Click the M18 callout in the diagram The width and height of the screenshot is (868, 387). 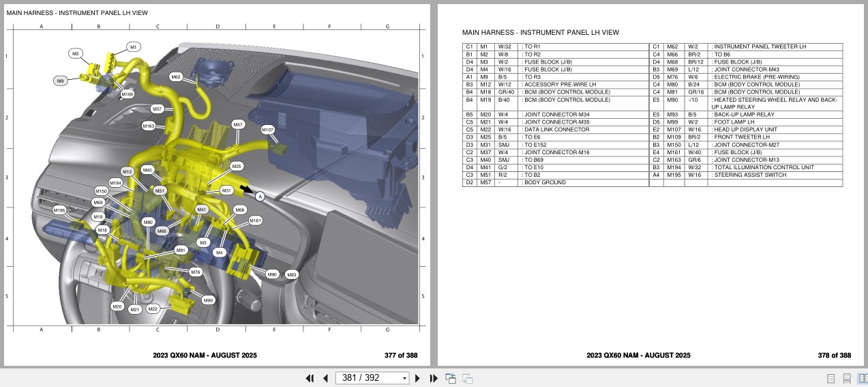[x=102, y=230]
